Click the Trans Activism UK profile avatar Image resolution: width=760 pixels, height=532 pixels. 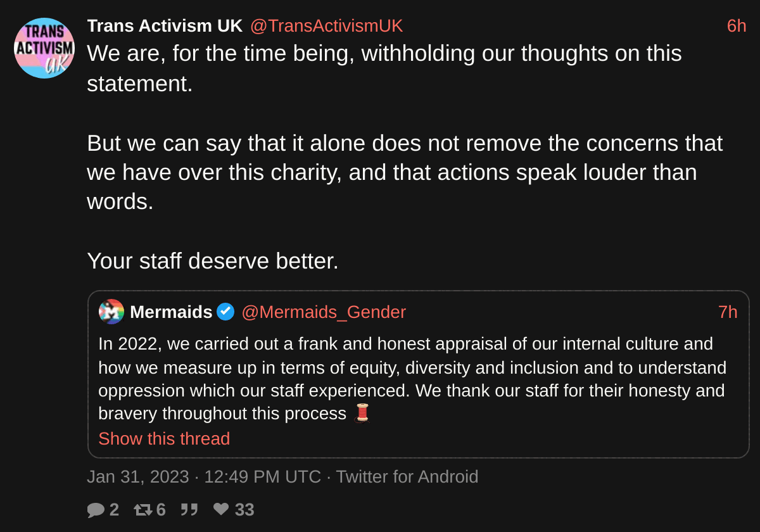[x=44, y=48]
